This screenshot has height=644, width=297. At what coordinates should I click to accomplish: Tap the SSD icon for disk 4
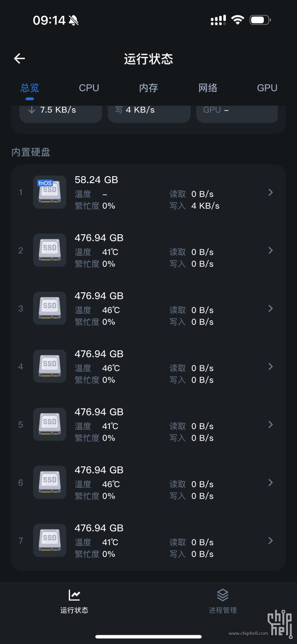(x=50, y=366)
